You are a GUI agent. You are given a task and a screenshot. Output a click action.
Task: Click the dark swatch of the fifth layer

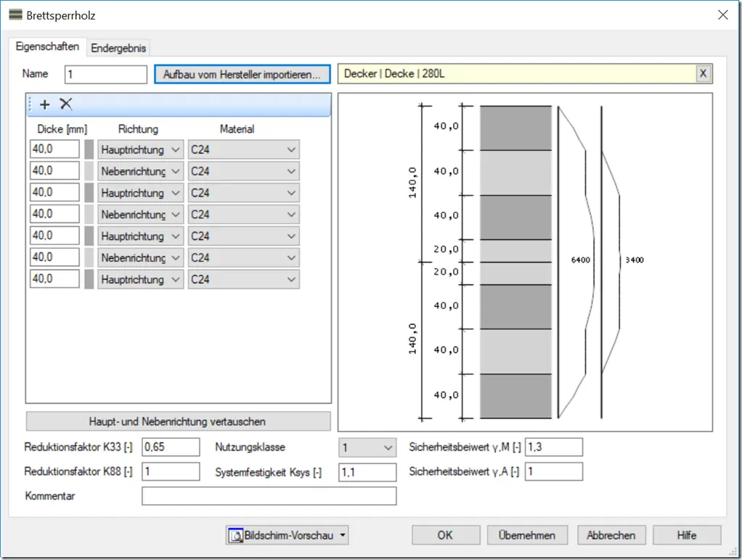[89, 236]
